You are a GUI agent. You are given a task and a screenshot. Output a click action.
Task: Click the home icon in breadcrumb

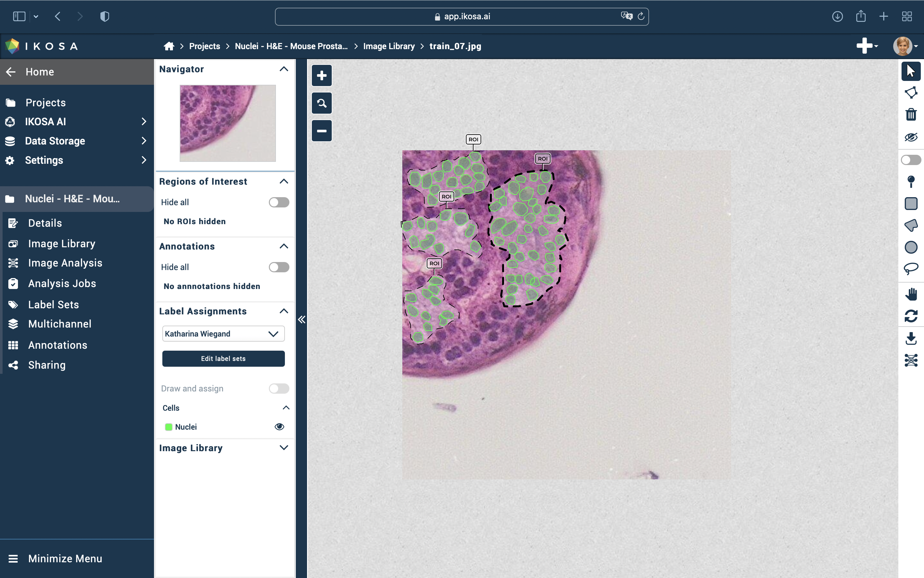(x=169, y=46)
